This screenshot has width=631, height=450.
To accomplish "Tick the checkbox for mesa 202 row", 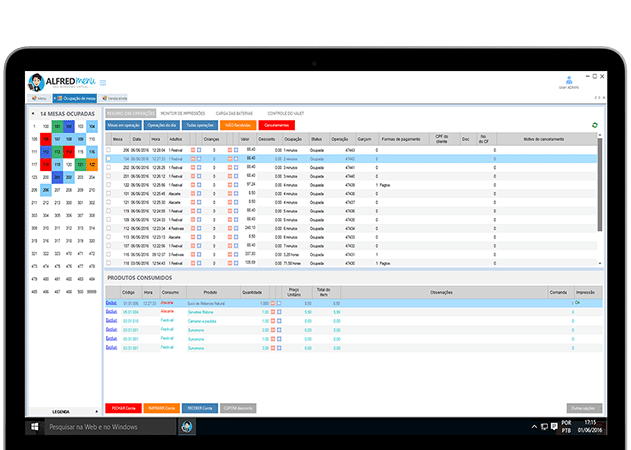I will click(x=109, y=167).
